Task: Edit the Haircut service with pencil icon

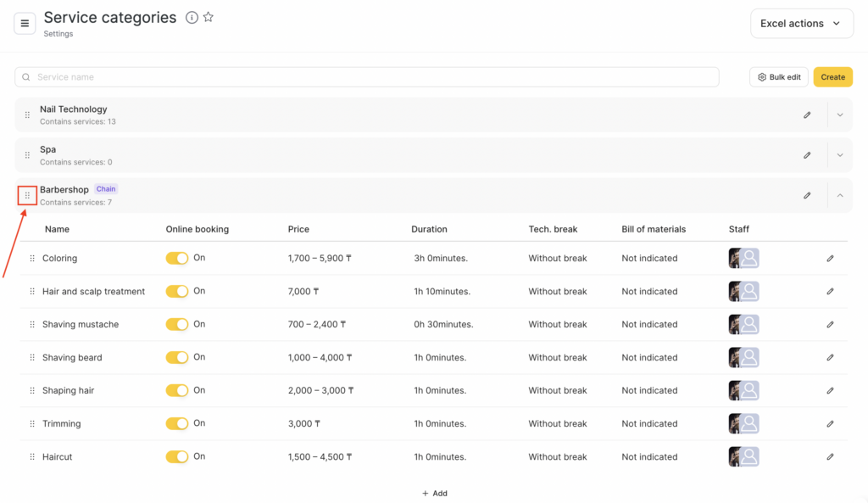Action: (830, 457)
